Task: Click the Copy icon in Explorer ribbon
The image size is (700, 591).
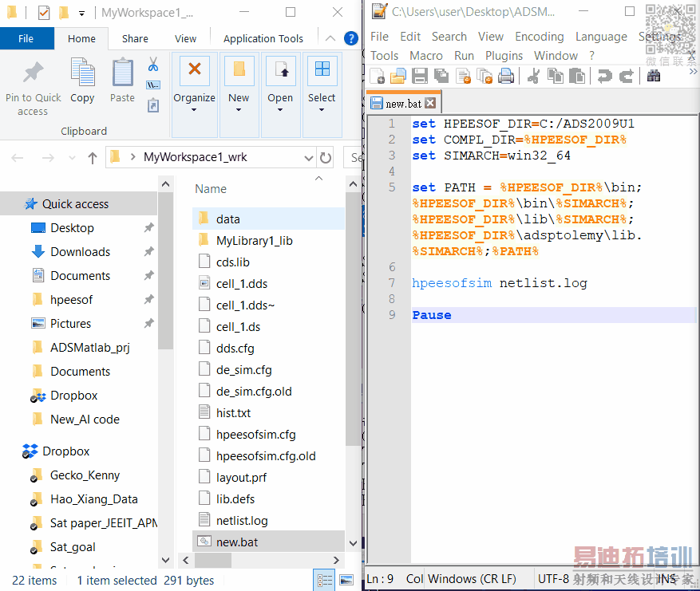Action: pos(82,81)
